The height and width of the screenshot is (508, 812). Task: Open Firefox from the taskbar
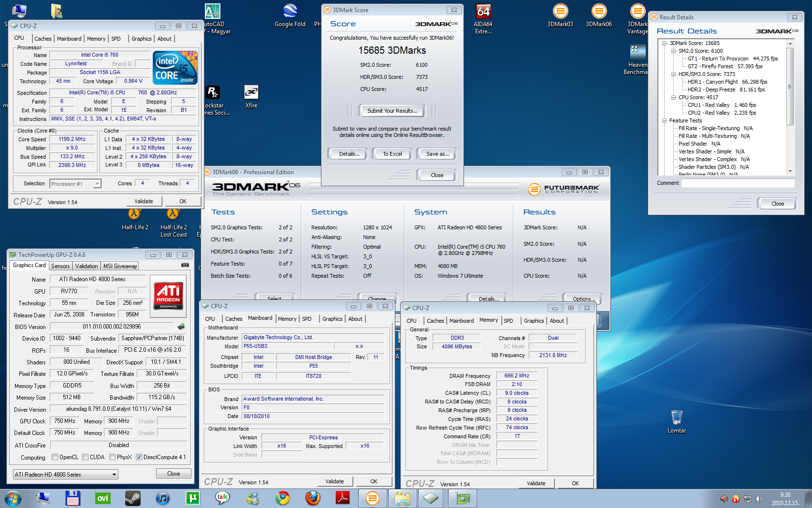[313, 498]
